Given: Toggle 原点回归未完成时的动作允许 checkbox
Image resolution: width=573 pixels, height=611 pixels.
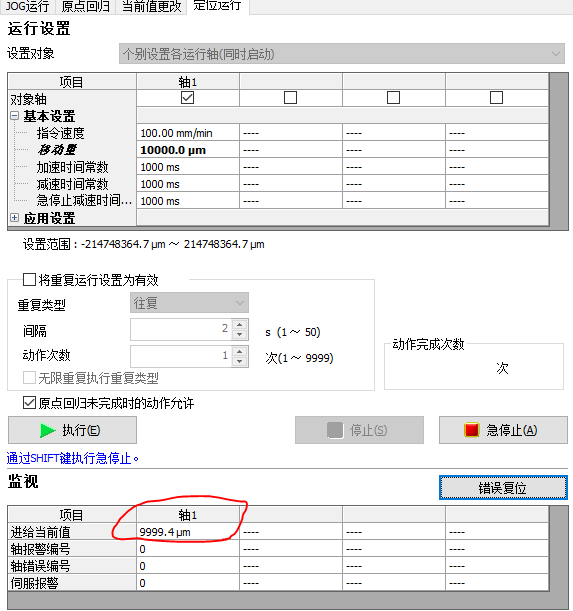Looking at the screenshot, I should pos(29,403).
